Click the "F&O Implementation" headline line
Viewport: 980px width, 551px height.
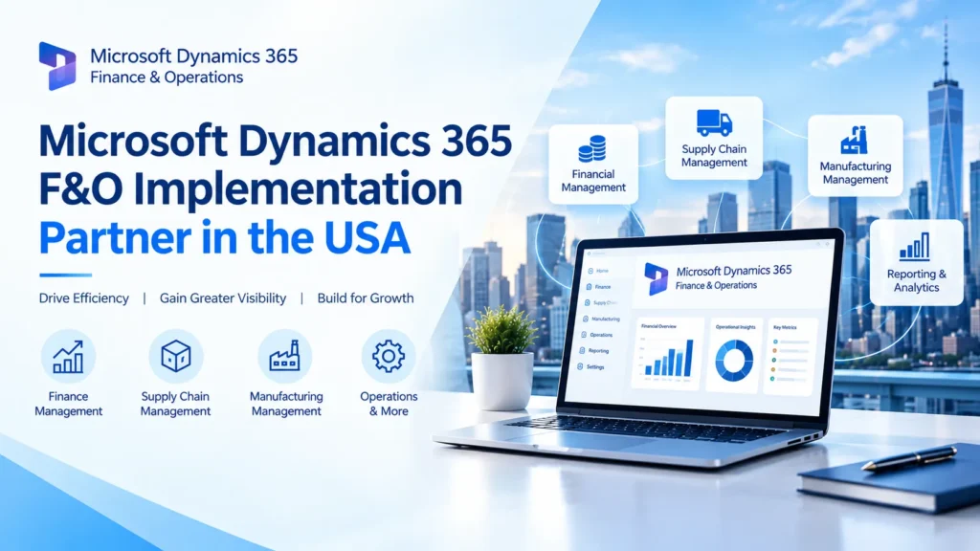point(251,188)
